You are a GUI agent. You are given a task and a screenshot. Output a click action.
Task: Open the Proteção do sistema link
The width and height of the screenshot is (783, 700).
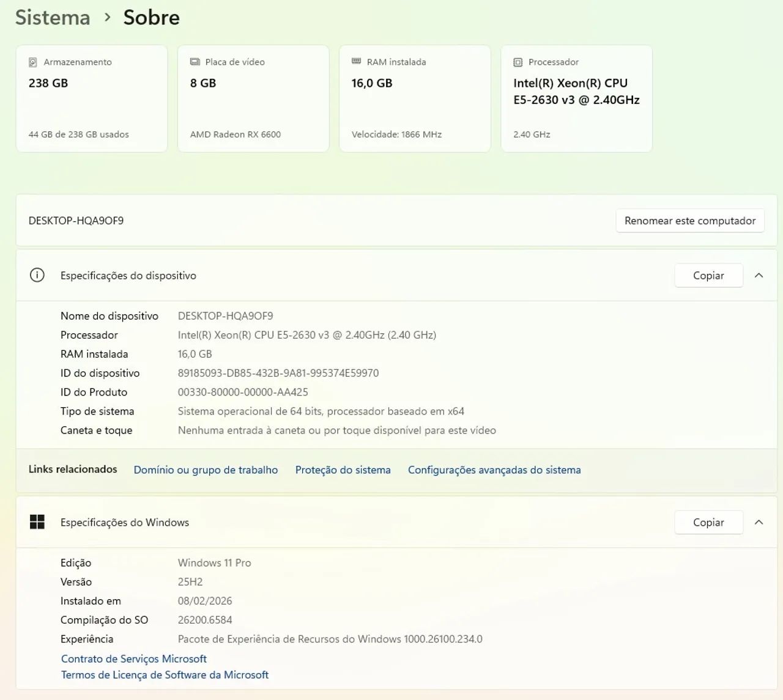coord(343,470)
